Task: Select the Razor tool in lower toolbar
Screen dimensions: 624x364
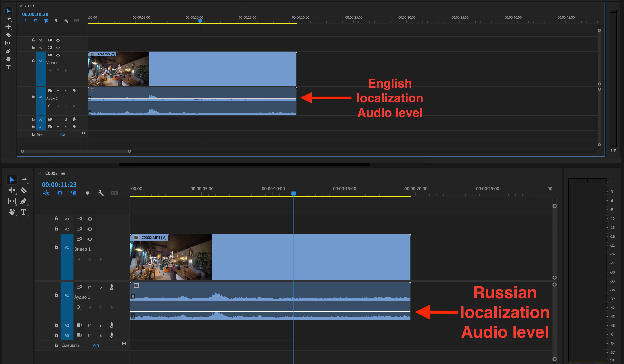Action: [24, 190]
